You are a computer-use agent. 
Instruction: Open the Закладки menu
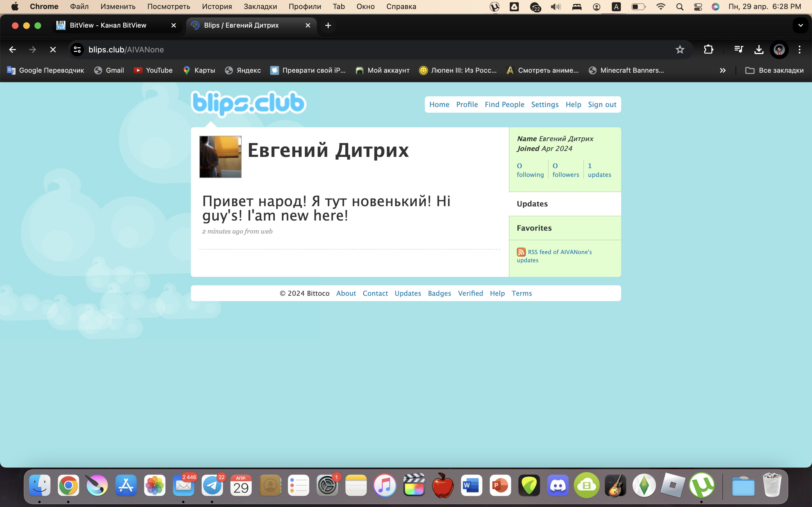click(260, 7)
